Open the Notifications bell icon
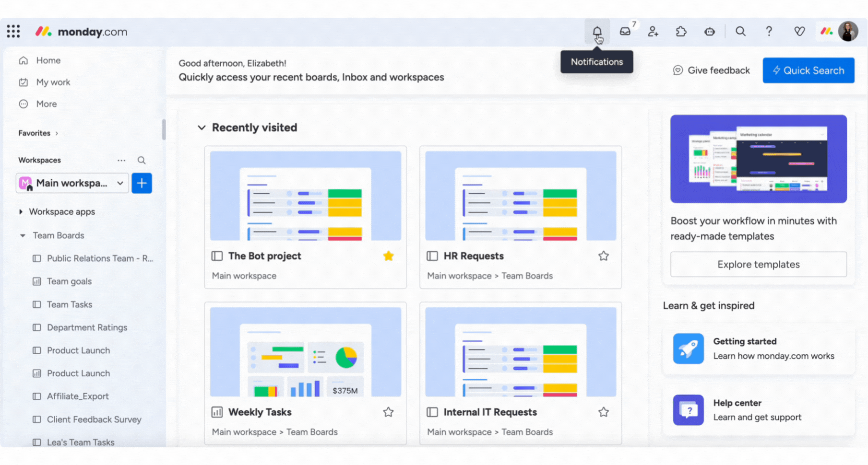Viewport: 868px width, 465px height. coord(597,32)
